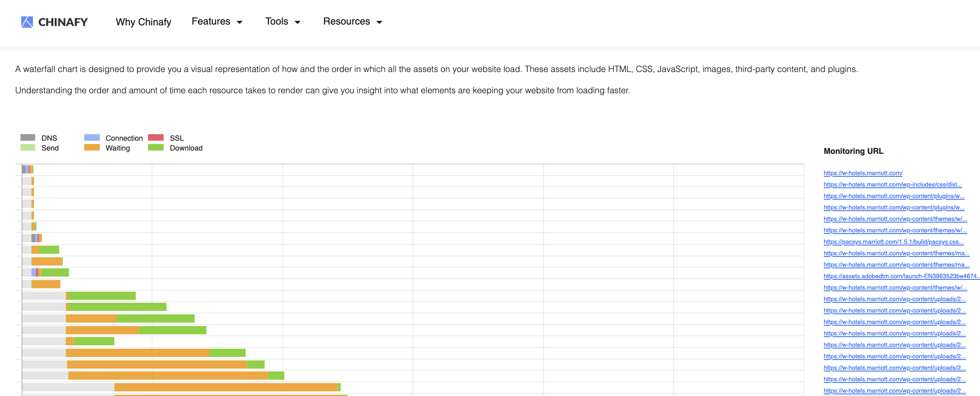The image size is (980, 396).
Task: Toggle the SSL legend swatch
Action: click(x=156, y=137)
